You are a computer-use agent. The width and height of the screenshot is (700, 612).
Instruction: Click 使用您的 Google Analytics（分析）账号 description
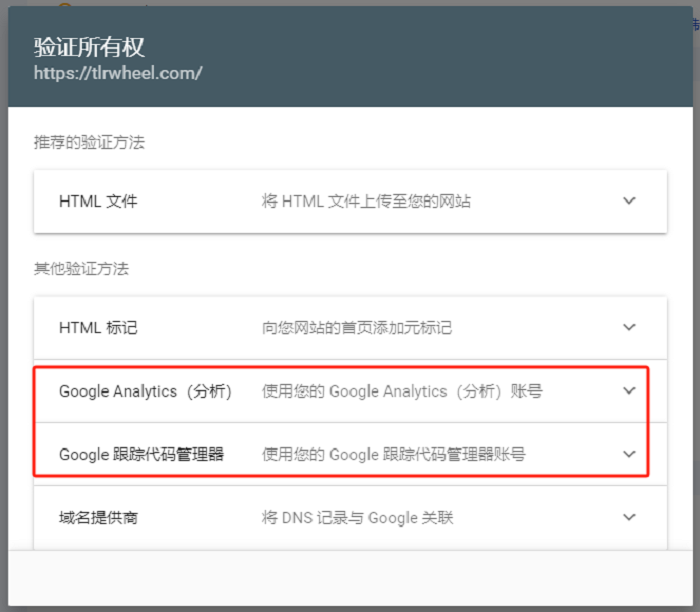pos(402,391)
